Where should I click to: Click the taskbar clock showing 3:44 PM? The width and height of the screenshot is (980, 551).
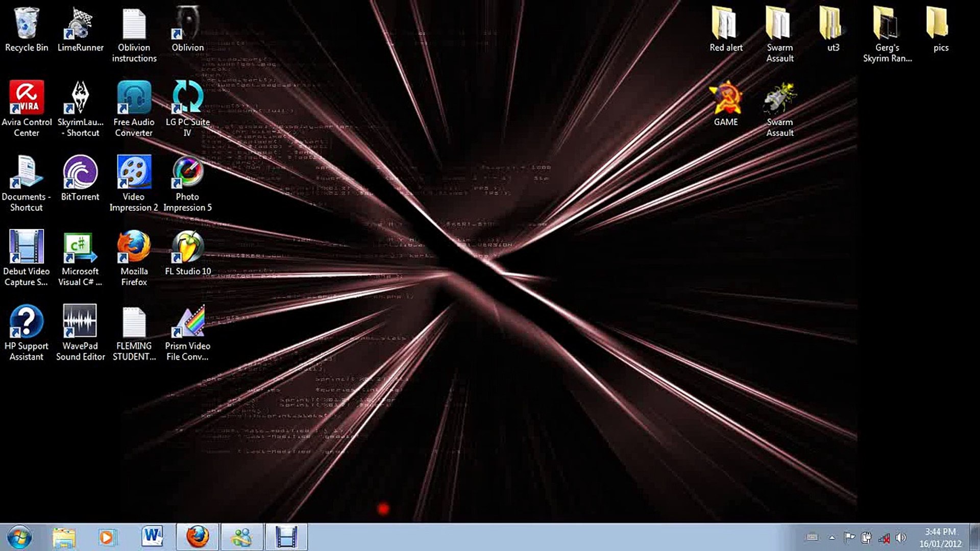(940, 538)
